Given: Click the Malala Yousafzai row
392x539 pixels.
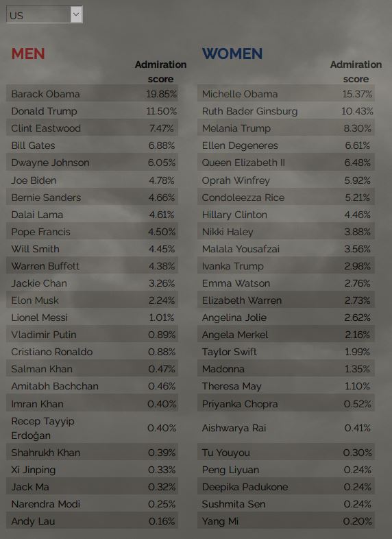Looking at the screenshot, I should point(286,248).
